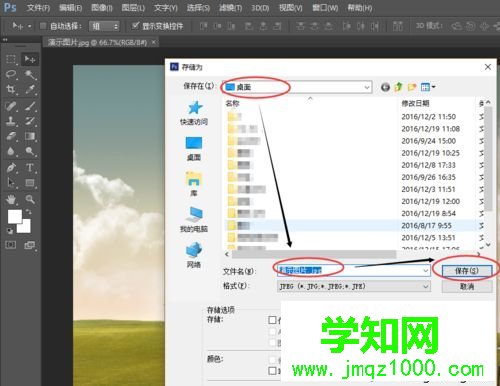Select the Blur tool

pos(11,151)
